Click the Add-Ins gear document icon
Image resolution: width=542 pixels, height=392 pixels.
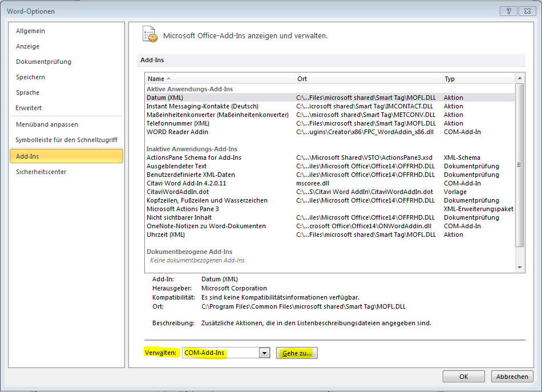coord(149,34)
